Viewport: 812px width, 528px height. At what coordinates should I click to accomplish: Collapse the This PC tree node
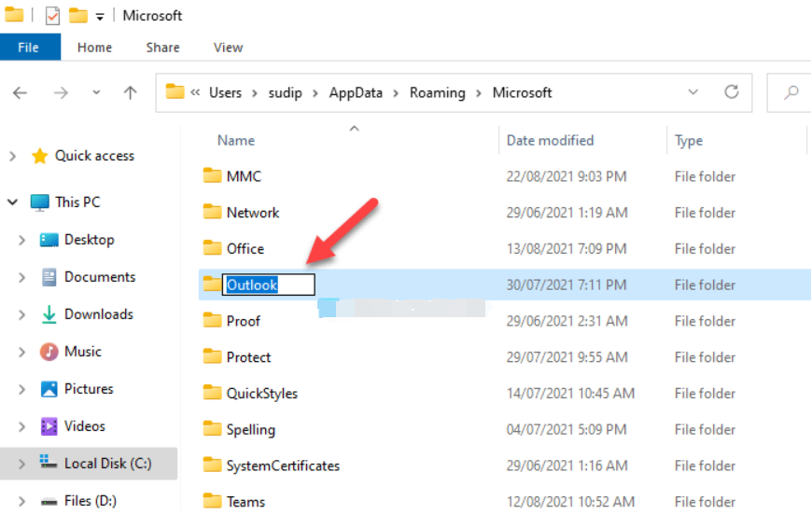13,202
